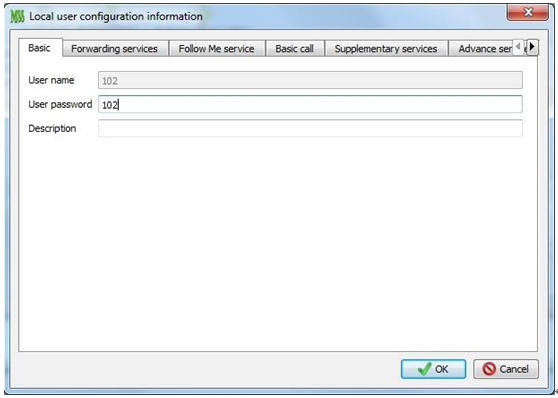The image size is (558, 398).
Task: Click the User name label
Action: click(51, 80)
